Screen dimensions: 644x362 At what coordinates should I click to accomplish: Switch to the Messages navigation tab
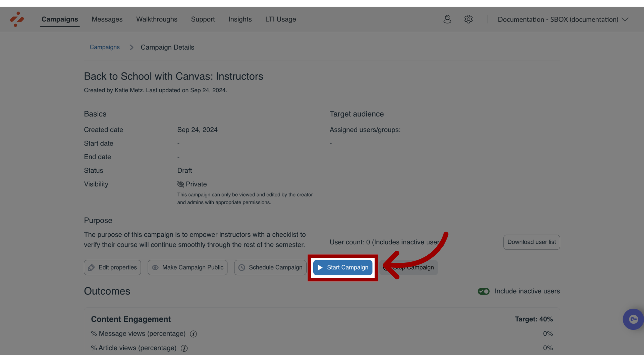107,19
